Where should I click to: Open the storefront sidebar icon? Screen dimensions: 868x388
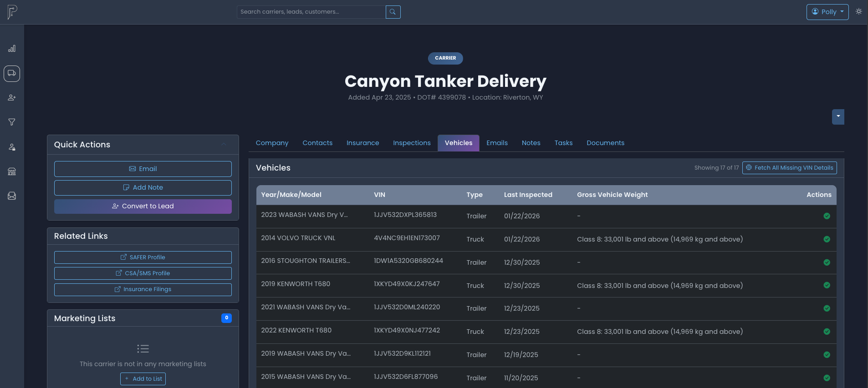[x=12, y=171]
